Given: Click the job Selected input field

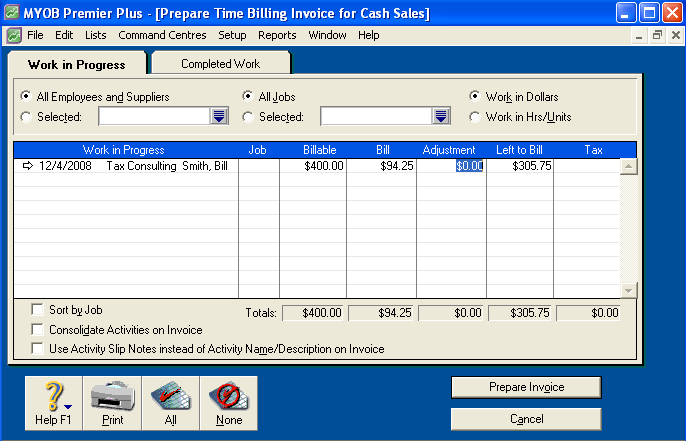Looking at the screenshot, I should coord(377,116).
